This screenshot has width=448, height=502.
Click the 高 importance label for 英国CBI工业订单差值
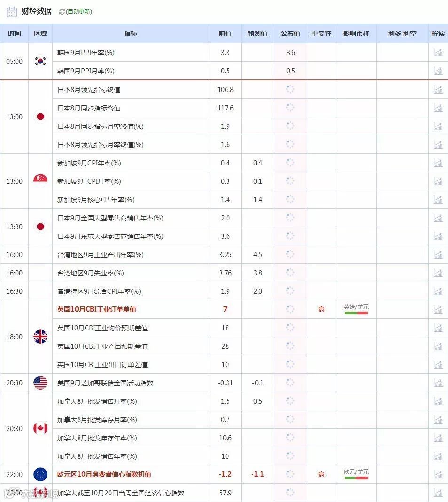(322, 309)
